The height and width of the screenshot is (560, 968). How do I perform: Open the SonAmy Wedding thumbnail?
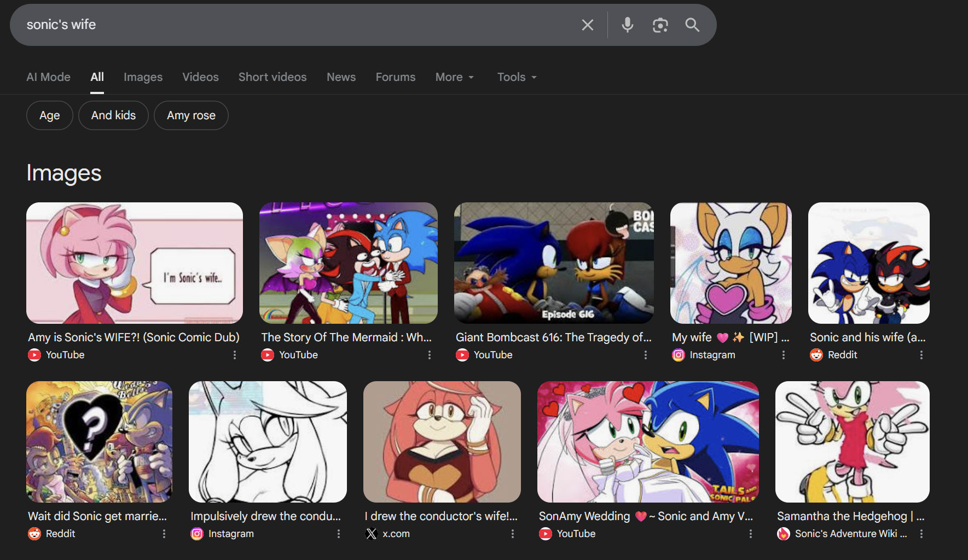coord(648,442)
